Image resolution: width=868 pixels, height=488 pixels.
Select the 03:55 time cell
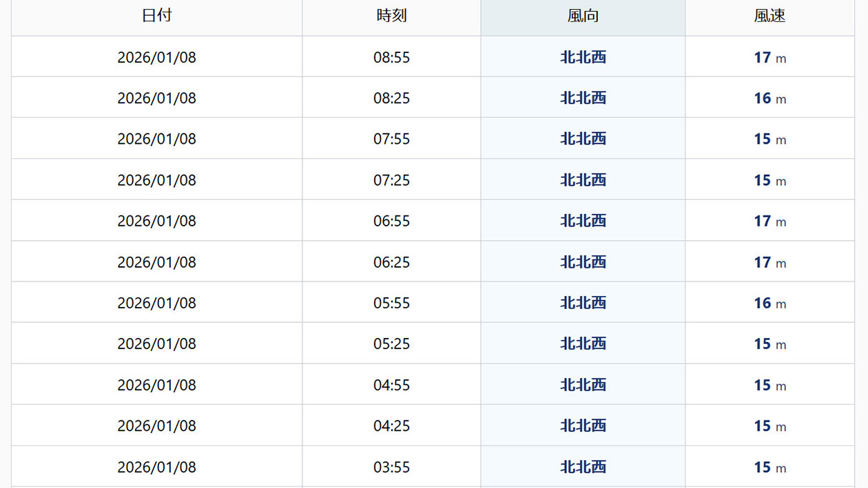pos(391,467)
